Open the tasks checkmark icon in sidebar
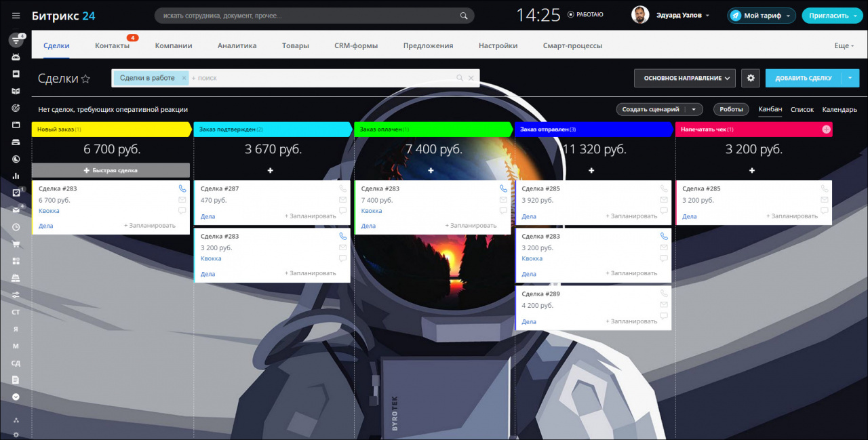 coord(16,193)
